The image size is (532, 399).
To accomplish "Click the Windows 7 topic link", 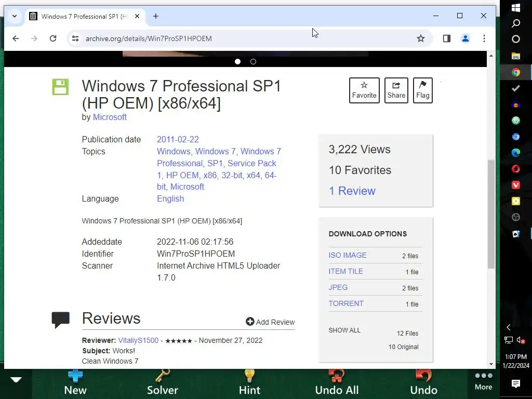I will pyautogui.click(x=216, y=151).
